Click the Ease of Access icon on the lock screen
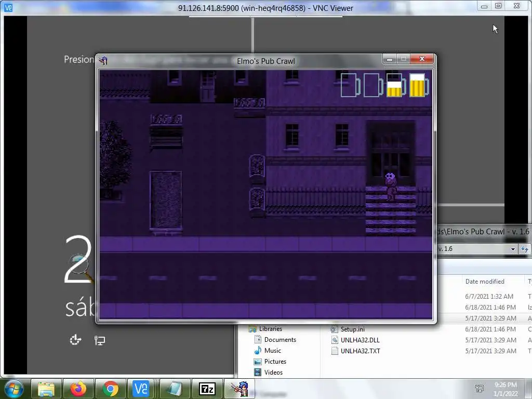 coord(75,340)
